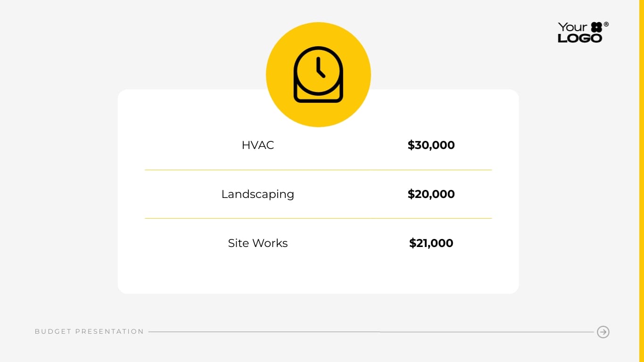
Task: Click the word PRESENTATION in the footer
Action: pyautogui.click(x=109, y=332)
